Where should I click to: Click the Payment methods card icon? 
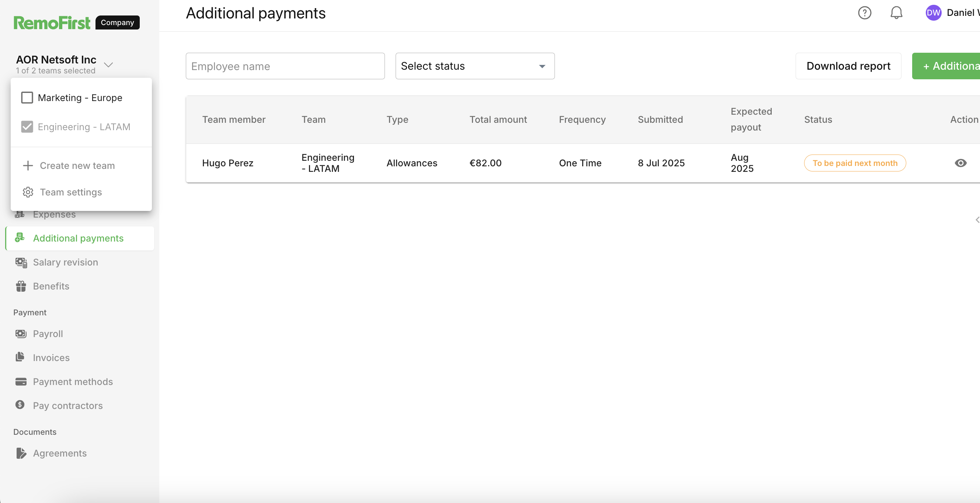21,382
